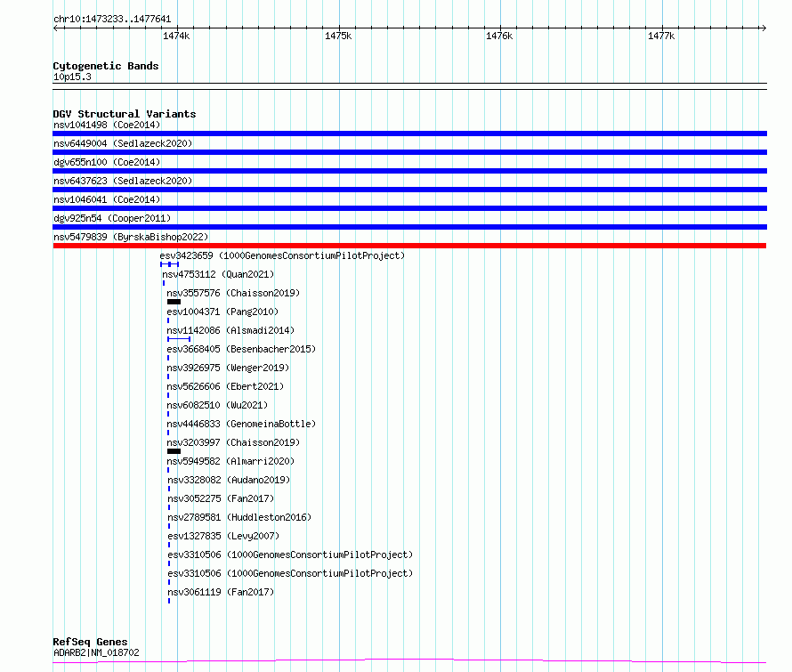Screen dimensions: 792x672
Task: Click the blue tick under esv1004371 (Pang2010)
Action: point(168,320)
